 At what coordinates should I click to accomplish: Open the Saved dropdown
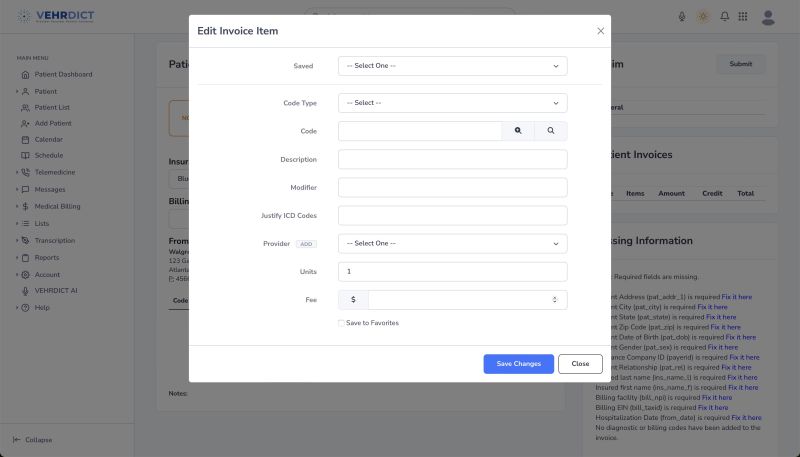click(x=452, y=66)
